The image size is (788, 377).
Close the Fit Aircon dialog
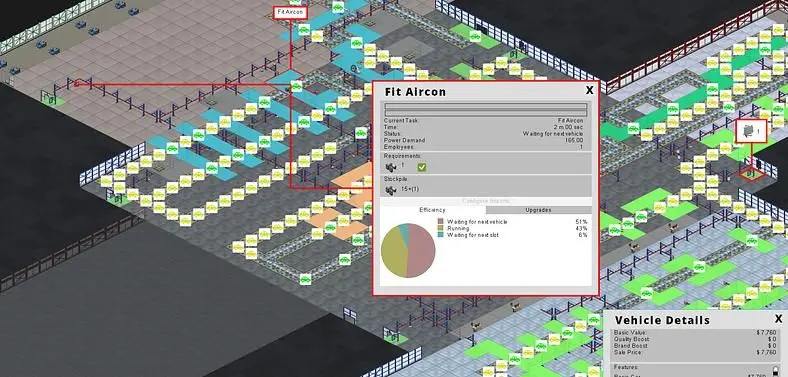click(x=589, y=90)
